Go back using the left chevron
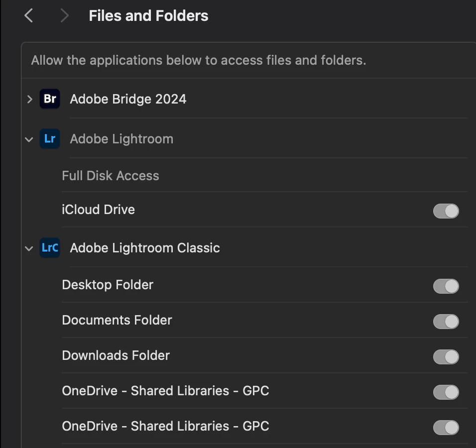This screenshot has height=448, width=476. click(x=28, y=15)
